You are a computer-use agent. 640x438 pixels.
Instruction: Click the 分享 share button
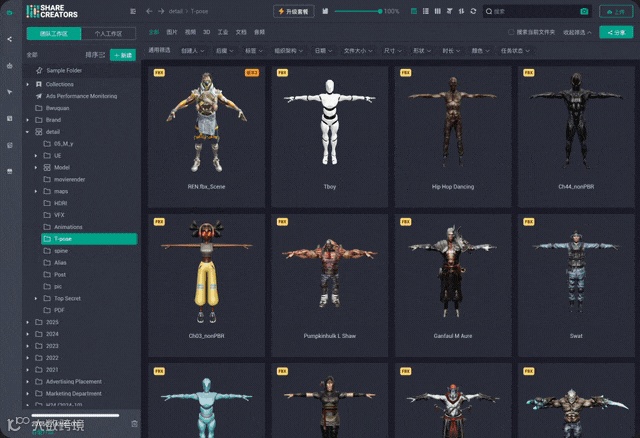coord(616,32)
